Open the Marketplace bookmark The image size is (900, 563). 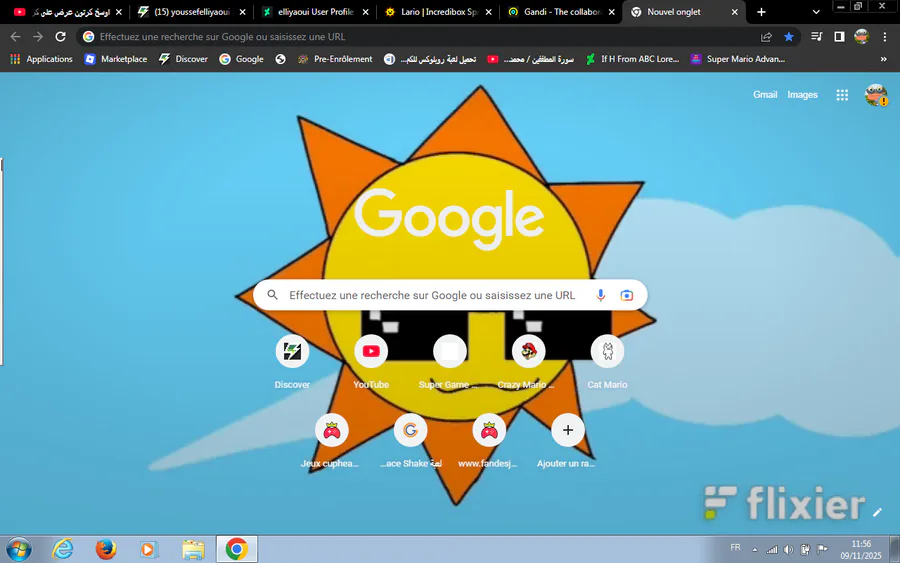115,59
